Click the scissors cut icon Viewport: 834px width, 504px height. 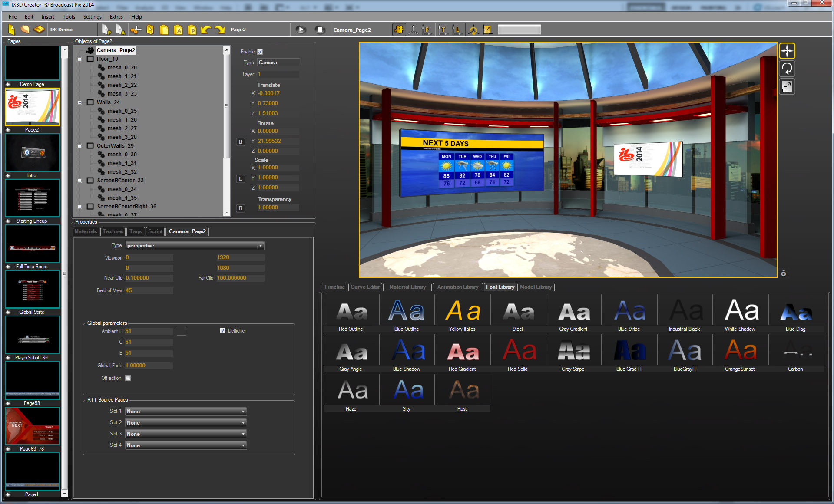pyautogui.click(x=136, y=30)
